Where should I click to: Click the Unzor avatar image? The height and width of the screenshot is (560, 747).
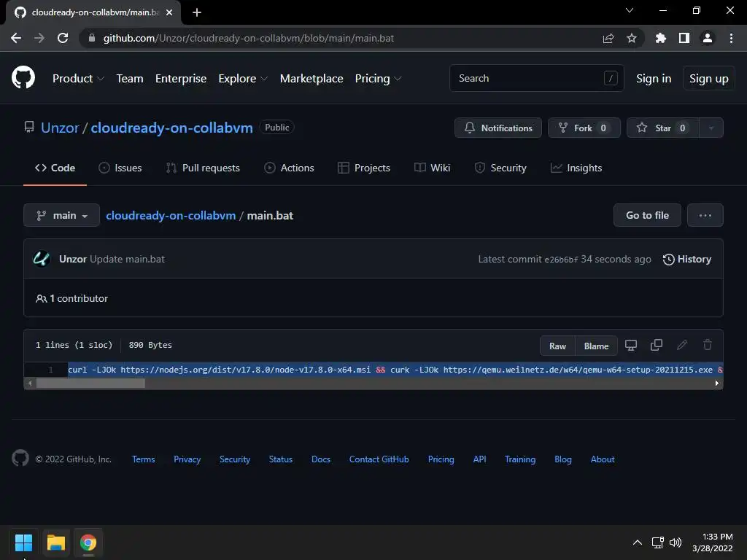(42, 259)
